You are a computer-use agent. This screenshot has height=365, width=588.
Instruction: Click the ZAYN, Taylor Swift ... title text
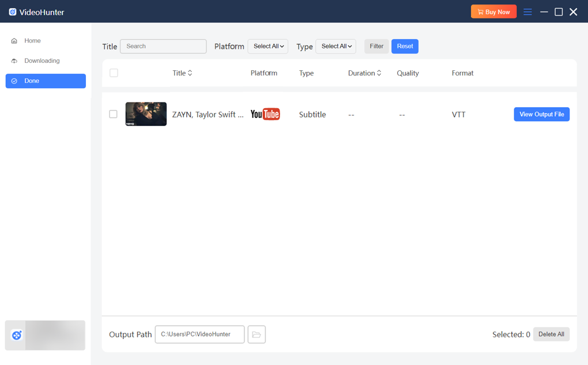pos(208,115)
